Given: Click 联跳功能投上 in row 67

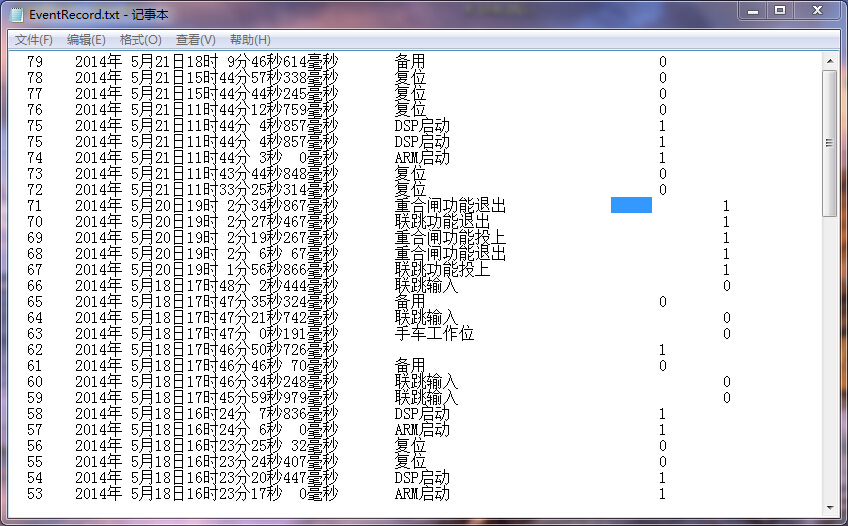Looking at the screenshot, I should (x=442, y=270).
